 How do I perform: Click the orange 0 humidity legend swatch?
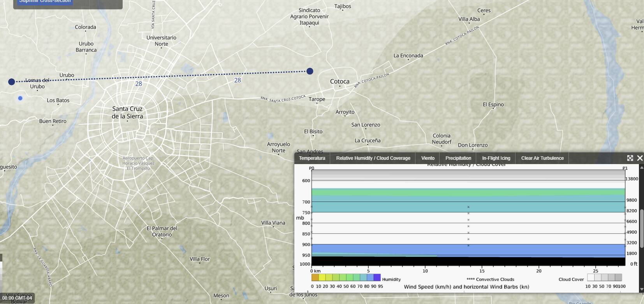(x=315, y=277)
